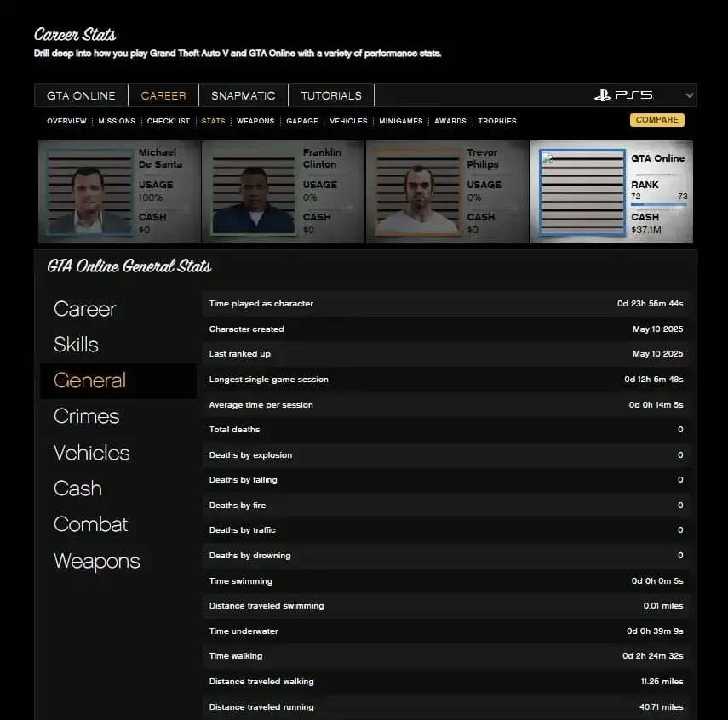Open the SNAPMATIC tab

244,95
